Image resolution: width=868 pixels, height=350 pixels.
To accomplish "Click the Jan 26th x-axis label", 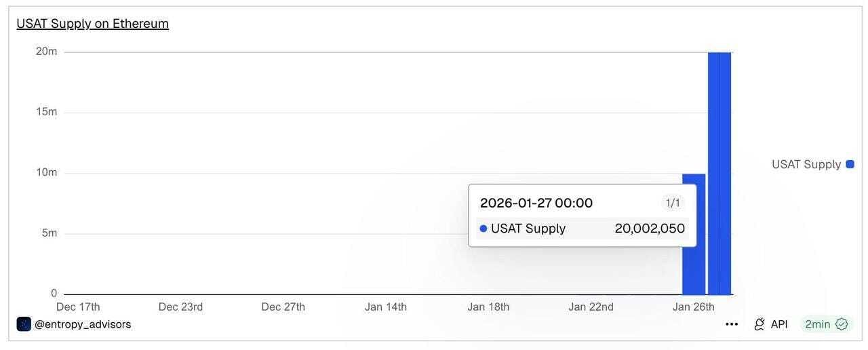I will click(x=693, y=307).
